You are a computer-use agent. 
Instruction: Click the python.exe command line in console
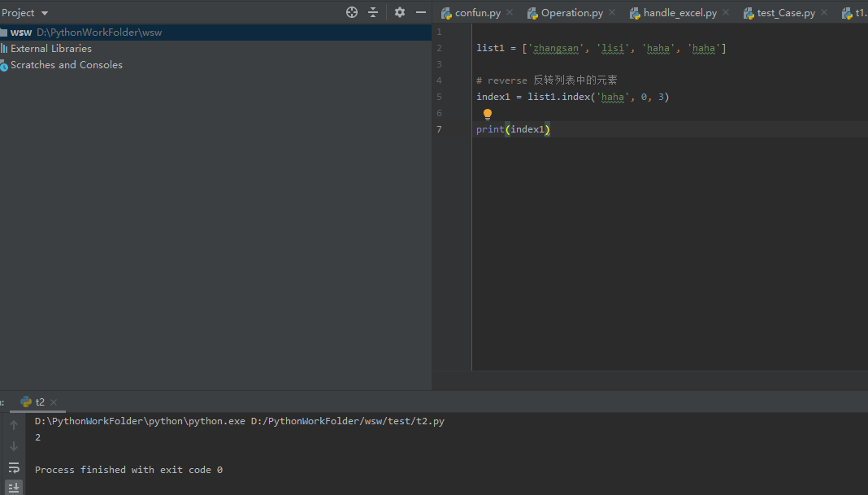(240, 421)
